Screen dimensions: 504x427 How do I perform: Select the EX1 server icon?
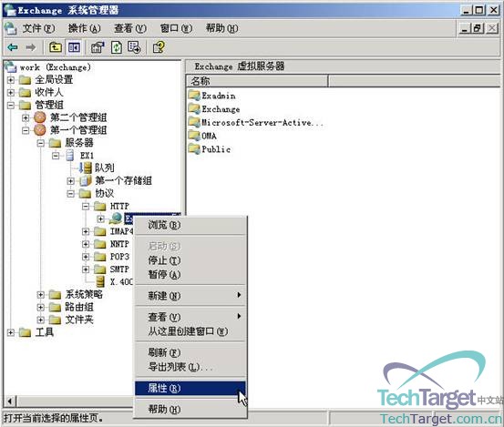point(70,156)
